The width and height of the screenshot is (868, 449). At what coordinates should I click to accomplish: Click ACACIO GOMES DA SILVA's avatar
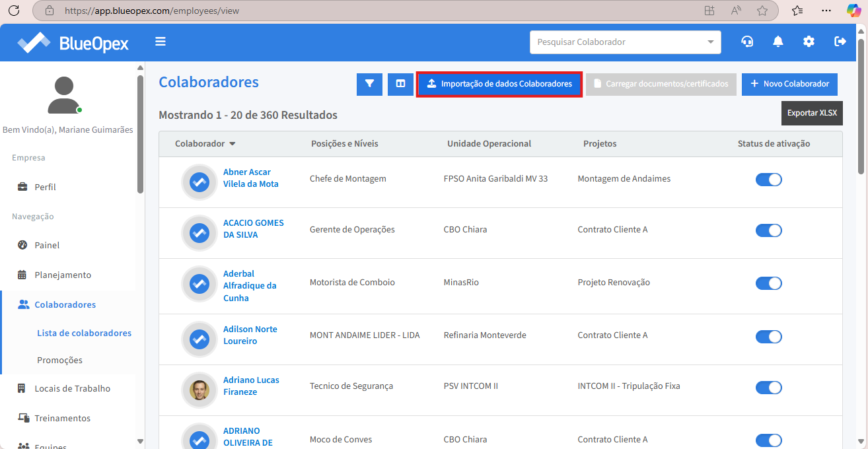tap(199, 232)
